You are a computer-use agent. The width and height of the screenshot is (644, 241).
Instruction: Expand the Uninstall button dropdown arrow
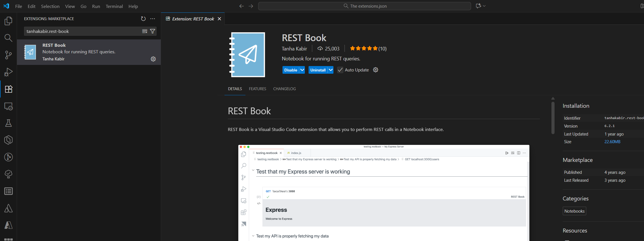[331, 70]
